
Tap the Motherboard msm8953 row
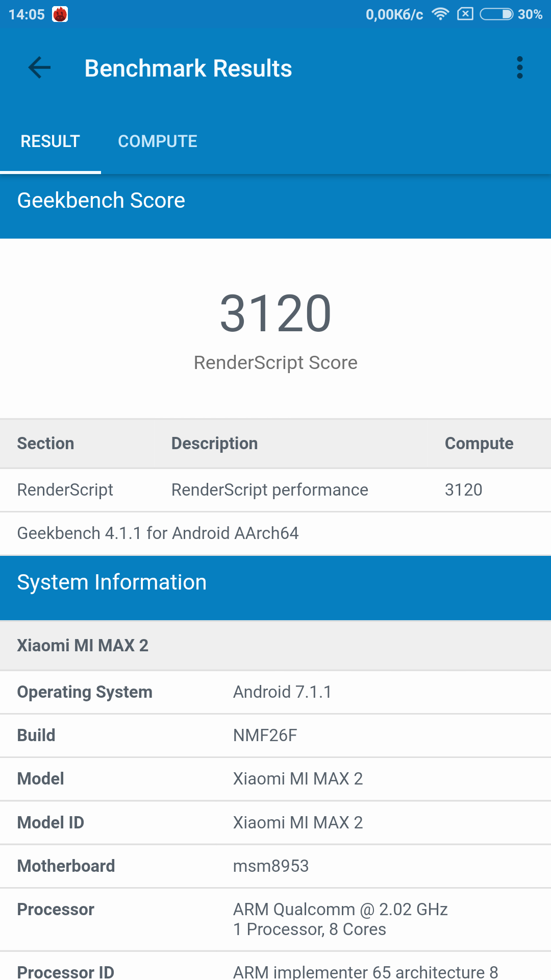coord(275,866)
